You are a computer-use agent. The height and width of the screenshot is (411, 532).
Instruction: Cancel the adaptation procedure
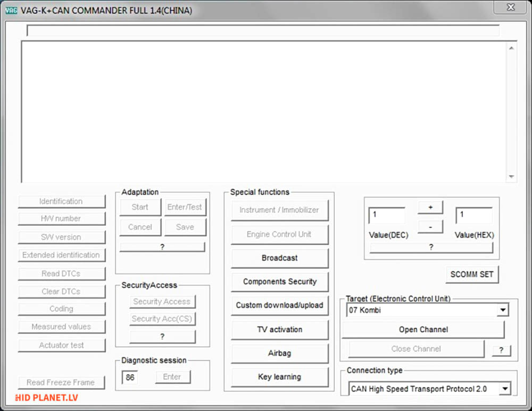(140, 227)
